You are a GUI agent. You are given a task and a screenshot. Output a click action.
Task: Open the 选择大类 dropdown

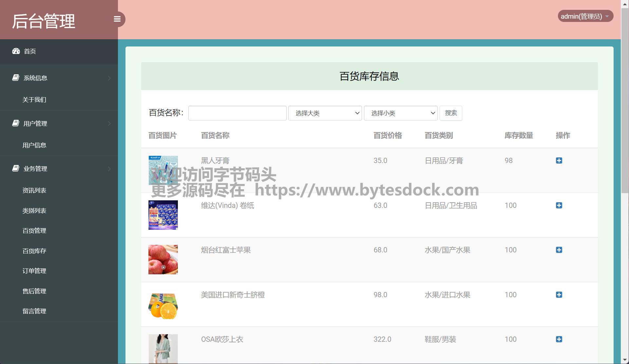(x=325, y=113)
